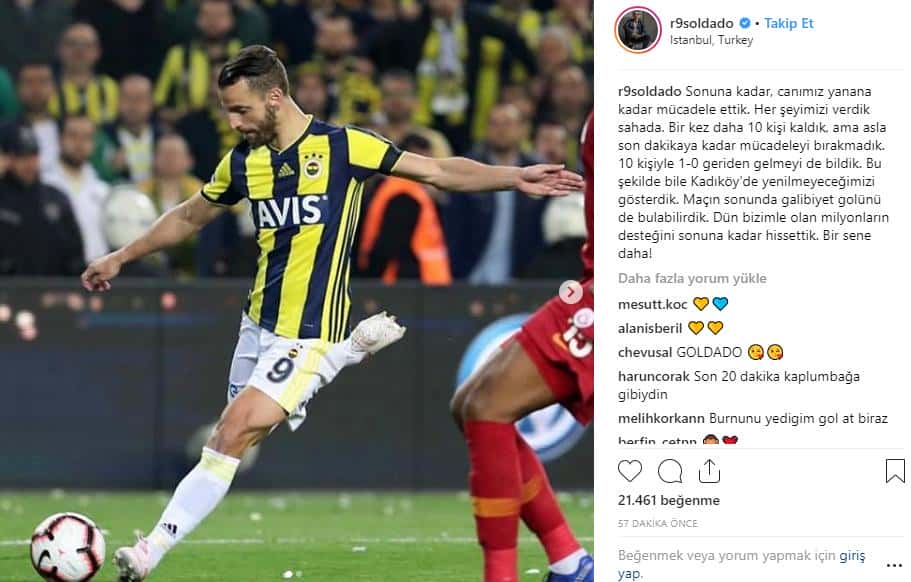Open melihkorkann profile from comment

point(661,418)
